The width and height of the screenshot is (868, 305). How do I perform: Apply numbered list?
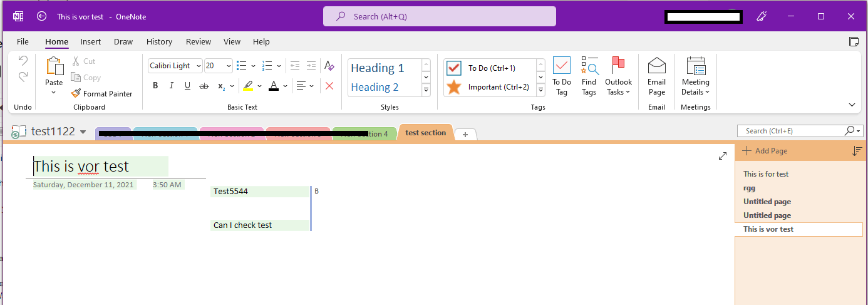coord(267,65)
